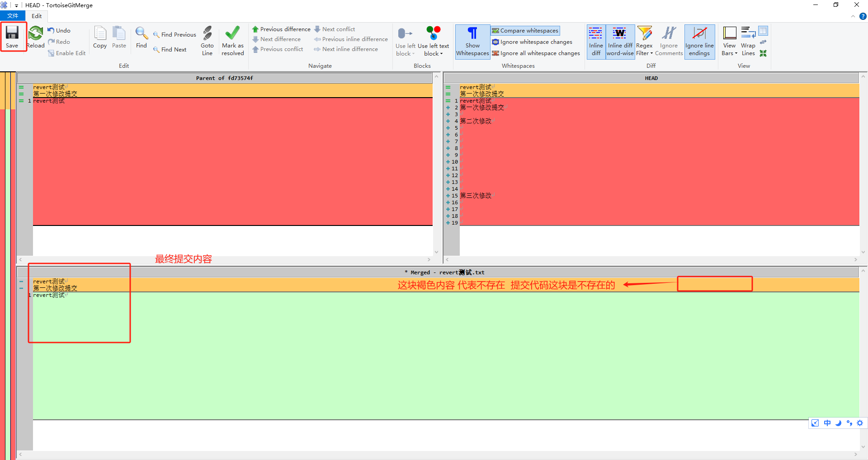Click the Save icon in ribbon

pos(12,37)
